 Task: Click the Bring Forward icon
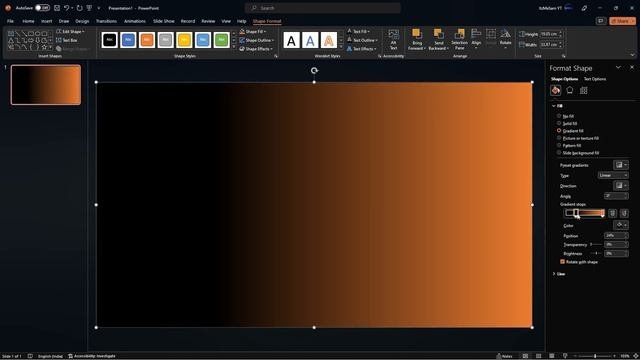tap(416, 34)
